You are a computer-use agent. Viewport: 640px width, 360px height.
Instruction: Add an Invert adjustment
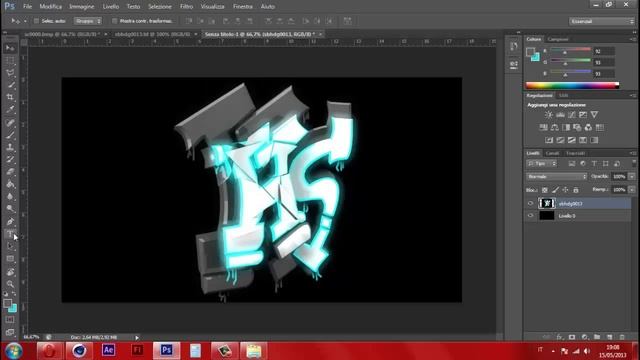pyautogui.click(x=549, y=140)
